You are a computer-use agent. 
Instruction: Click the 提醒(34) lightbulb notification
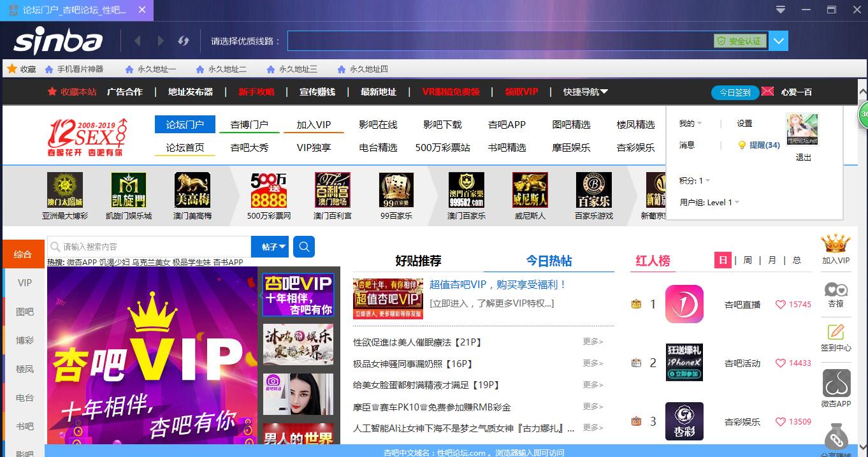coord(759,145)
